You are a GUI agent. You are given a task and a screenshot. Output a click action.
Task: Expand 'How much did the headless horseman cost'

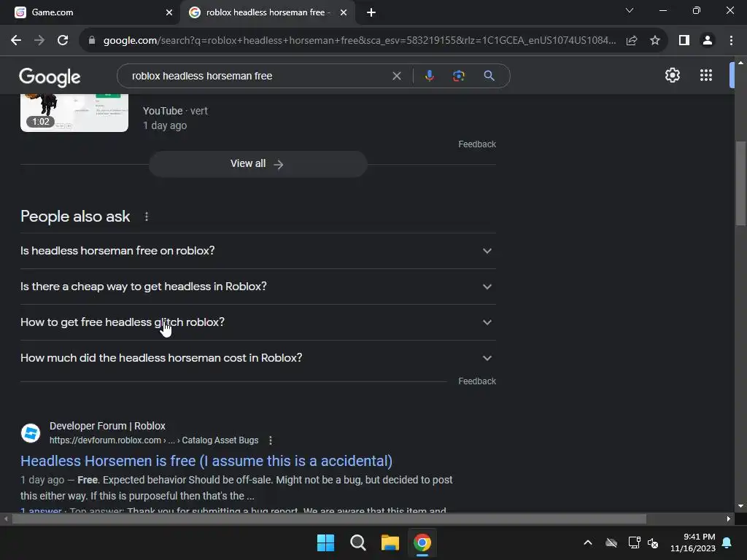click(258, 358)
